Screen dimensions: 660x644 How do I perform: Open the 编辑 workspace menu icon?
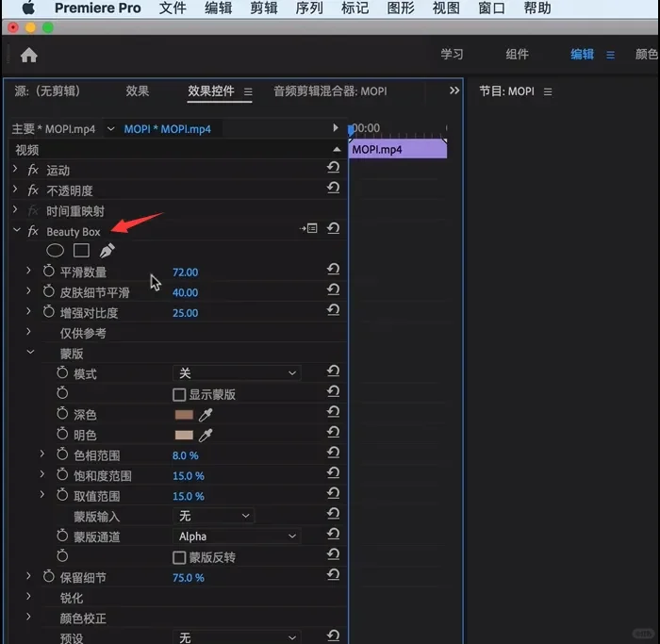click(610, 55)
